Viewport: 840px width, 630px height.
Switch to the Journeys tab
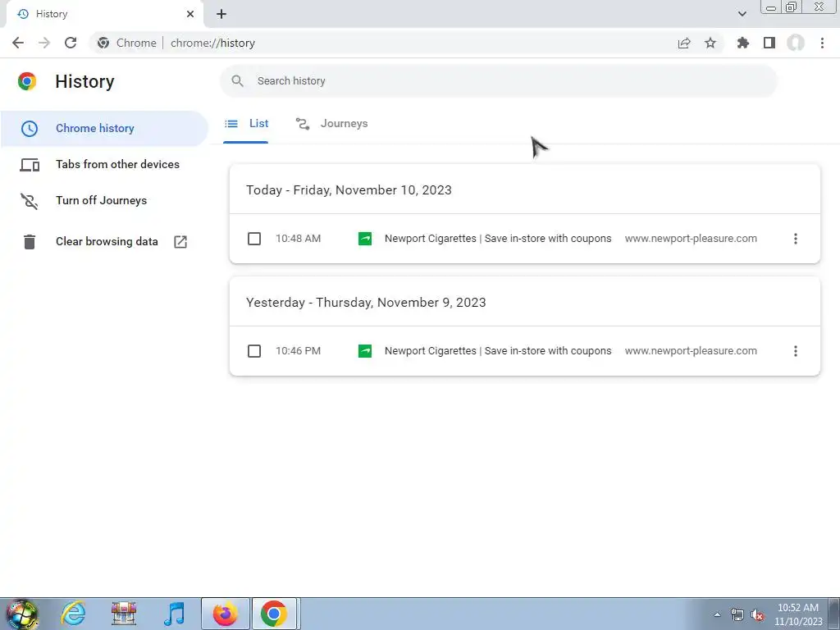[332, 124]
